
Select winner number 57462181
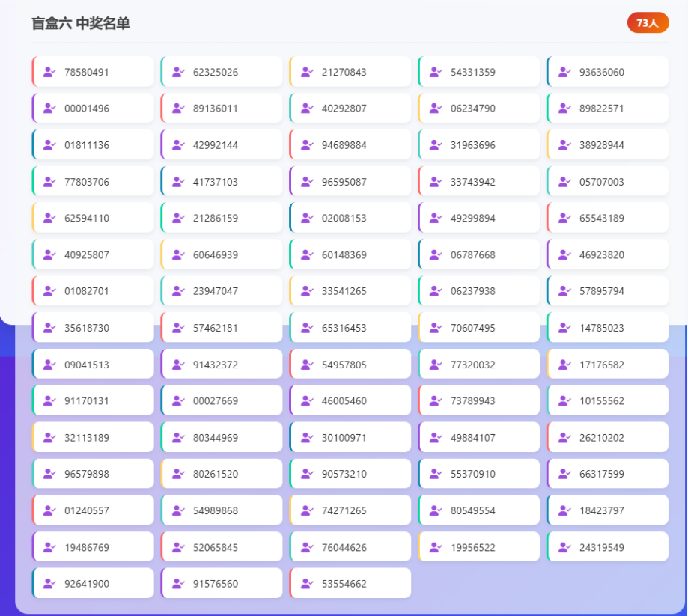[x=222, y=328]
